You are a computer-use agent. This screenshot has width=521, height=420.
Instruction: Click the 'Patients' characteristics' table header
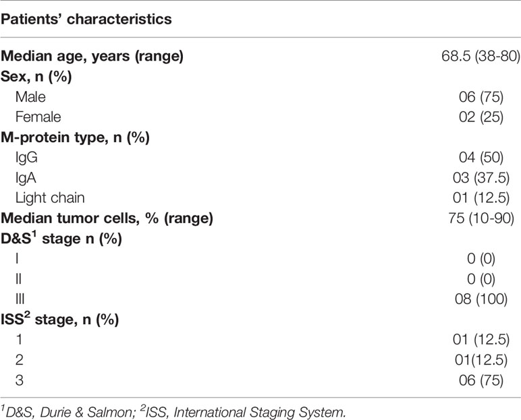86,20
